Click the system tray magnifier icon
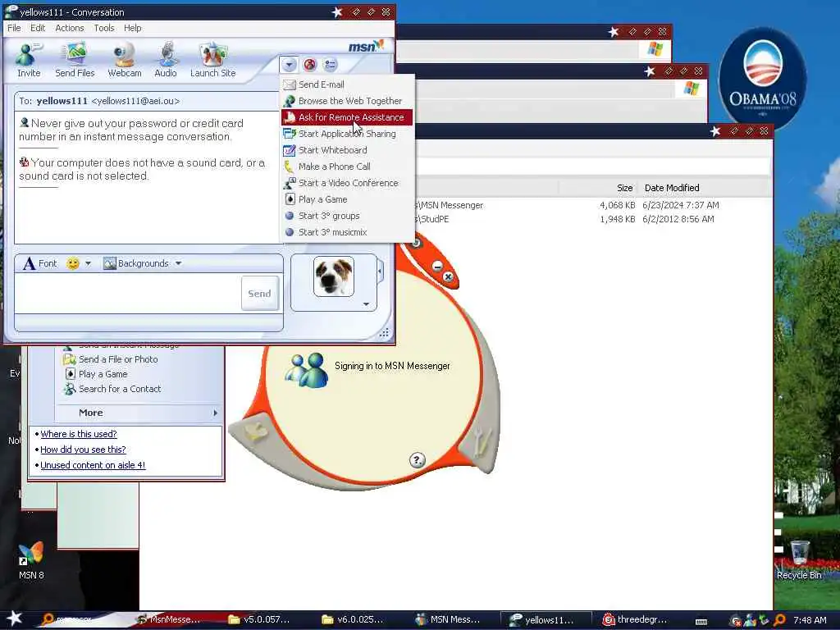Image resolution: width=840 pixels, height=630 pixels. coord(780,620)
